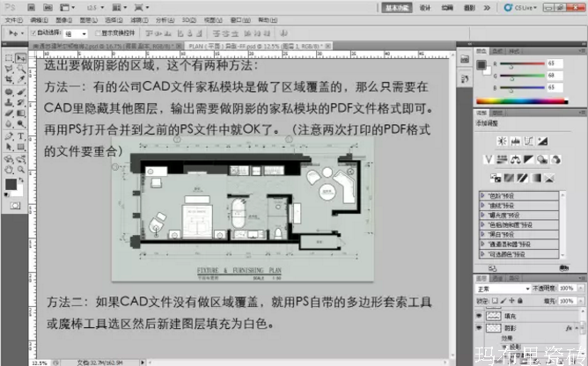Select the Eraser tool
This screenshot has width=588, height=366.
click(x=9, y=113)
